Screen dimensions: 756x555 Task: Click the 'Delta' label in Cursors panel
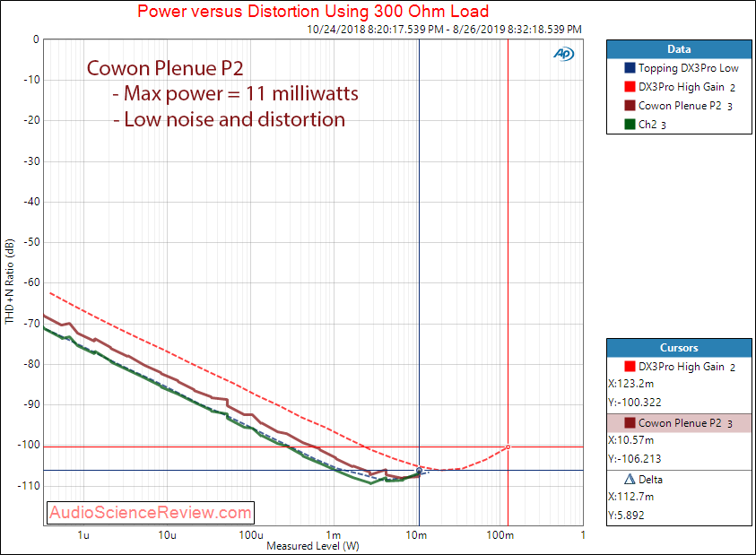click(650, 480)
